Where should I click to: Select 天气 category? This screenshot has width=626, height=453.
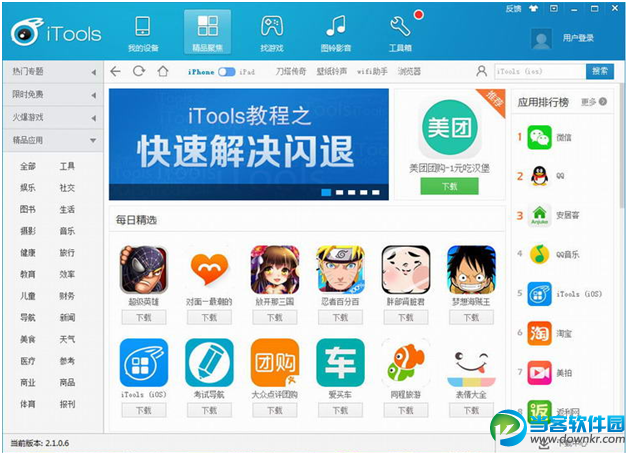point(67,339)
